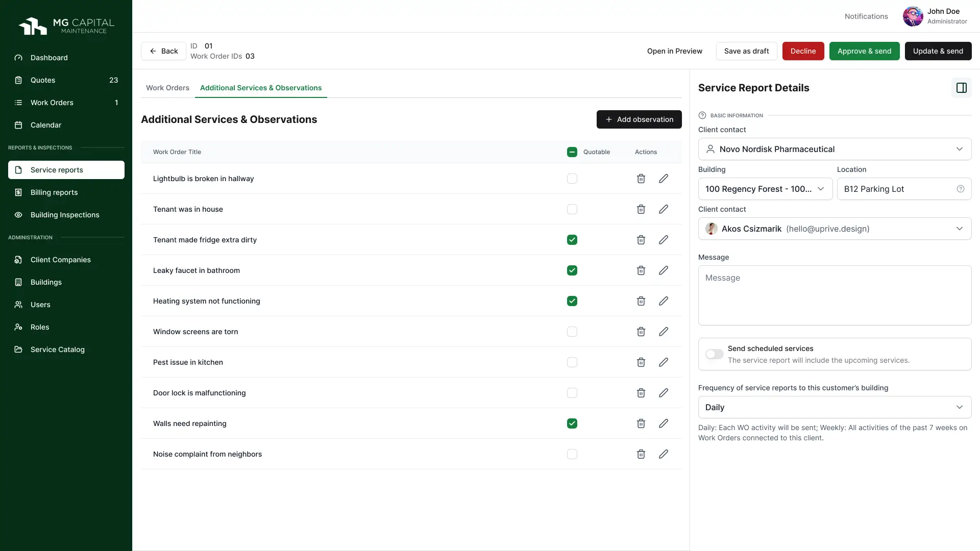Click trash icon for Pest issue in kitchen
This screenshot has height=551, width=980.
[641, 362]
